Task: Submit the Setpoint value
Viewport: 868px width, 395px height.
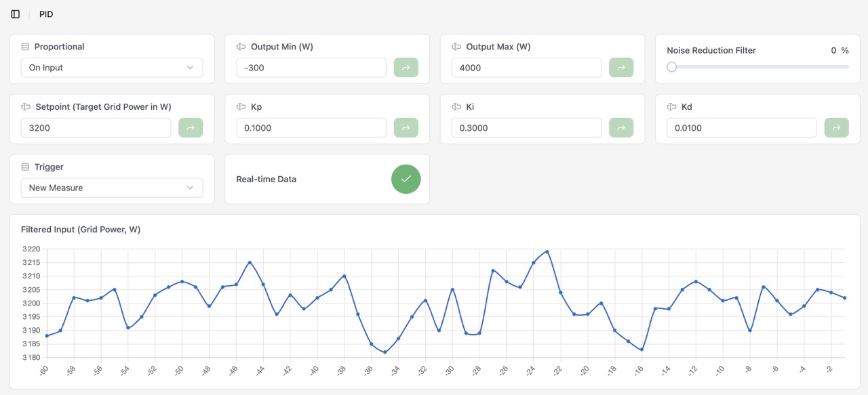Action: click(191, 128)
